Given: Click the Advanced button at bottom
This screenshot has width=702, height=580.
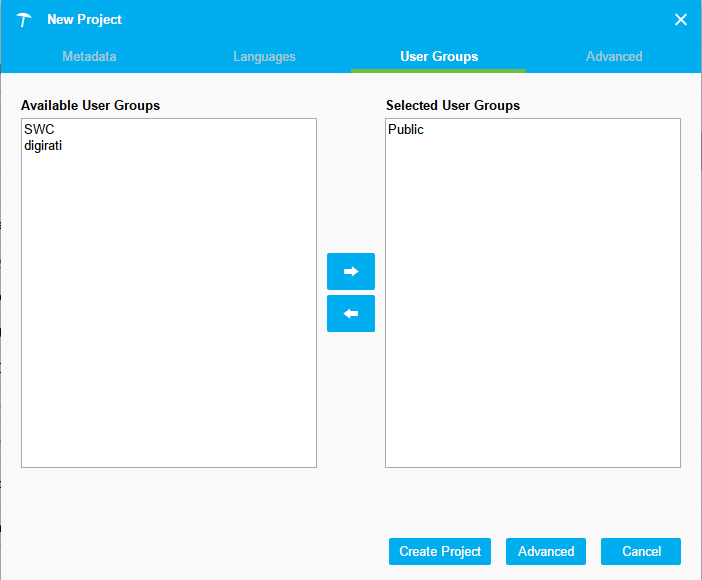Looking at the screenshot, I should pos(546,551).
